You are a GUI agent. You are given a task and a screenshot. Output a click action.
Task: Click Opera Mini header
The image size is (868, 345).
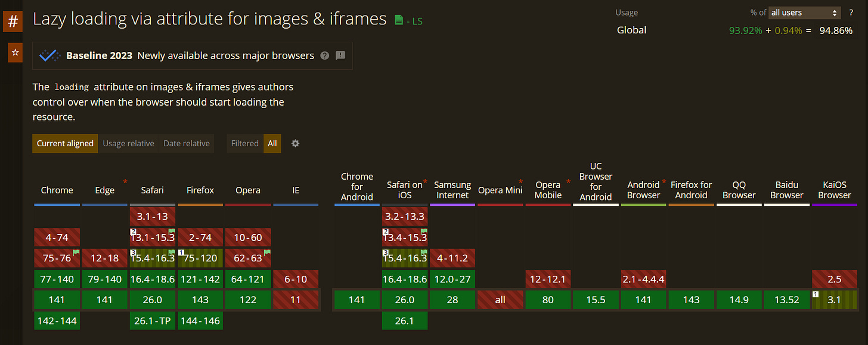pos(500,190)
